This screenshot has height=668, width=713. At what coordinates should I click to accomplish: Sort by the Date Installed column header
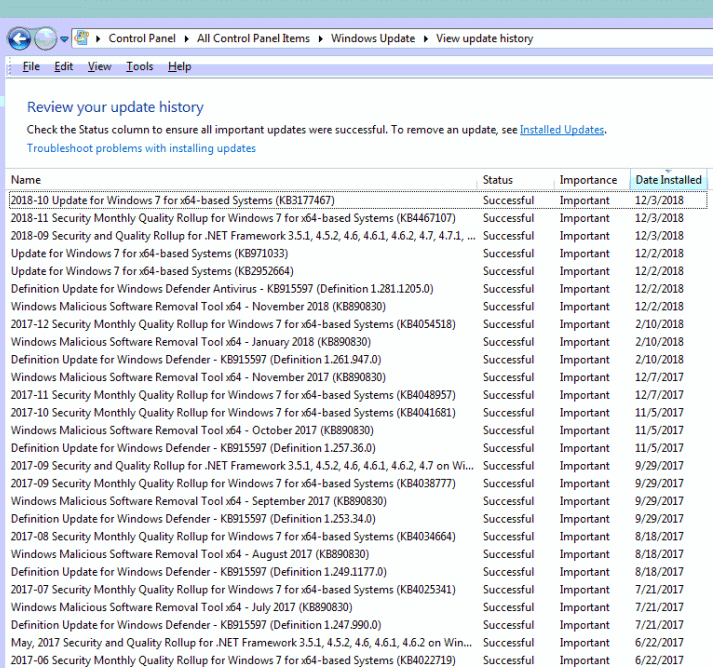(668, 180)
